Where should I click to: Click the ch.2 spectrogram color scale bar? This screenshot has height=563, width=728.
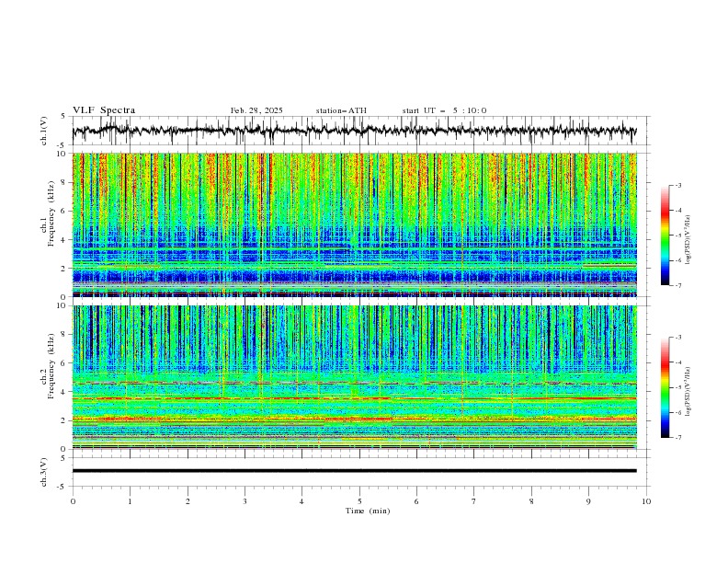pos(665,387)
